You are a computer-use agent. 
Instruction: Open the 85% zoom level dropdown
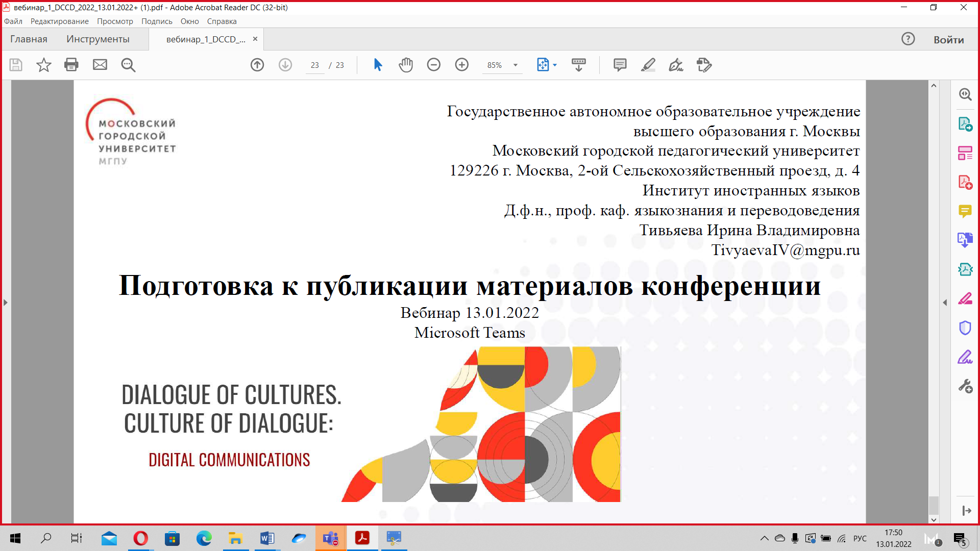516,65
